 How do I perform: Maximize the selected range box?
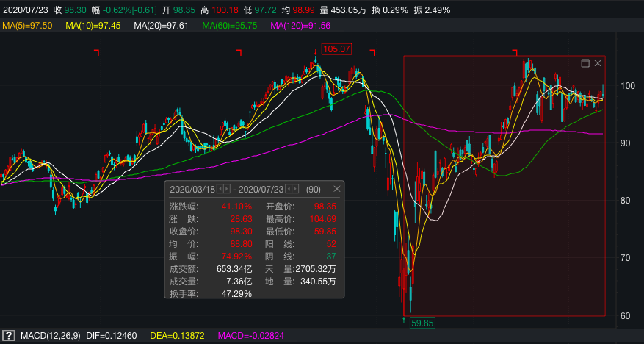[585, 63]
